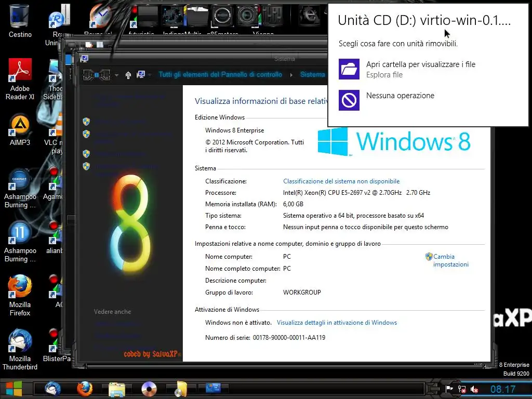The width and height of the screenshot is (532, 399).
Task: Click the Sistema breadcrumb
Action: (312, 74)
